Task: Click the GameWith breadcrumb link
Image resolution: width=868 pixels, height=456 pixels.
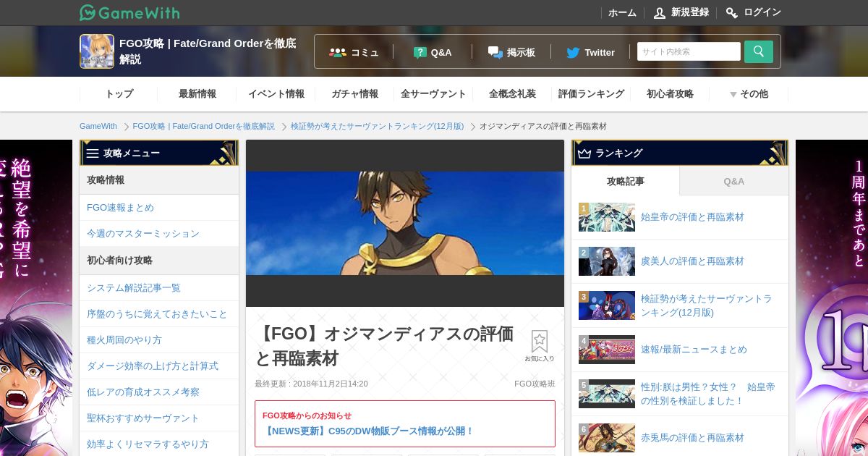Action: coord(98,126)
